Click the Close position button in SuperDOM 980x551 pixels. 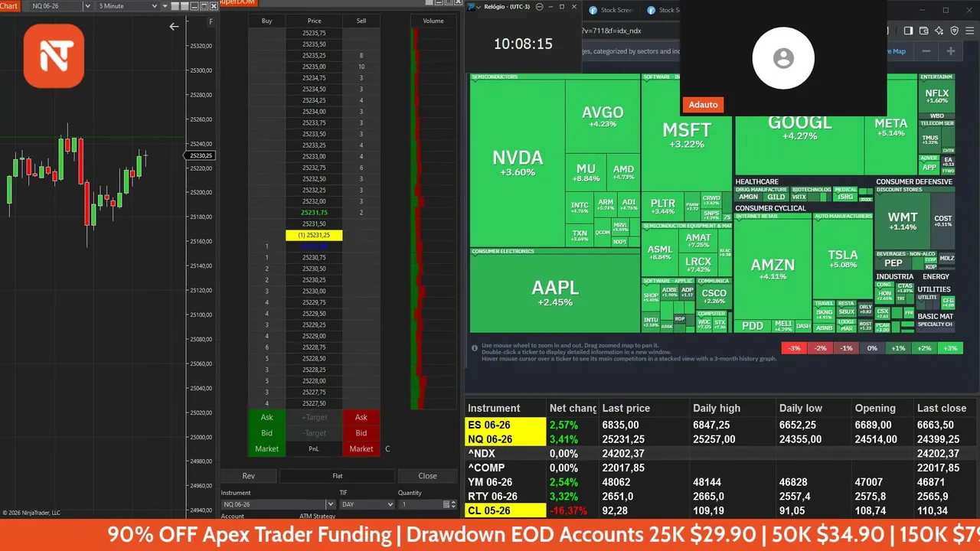(427, 476)
